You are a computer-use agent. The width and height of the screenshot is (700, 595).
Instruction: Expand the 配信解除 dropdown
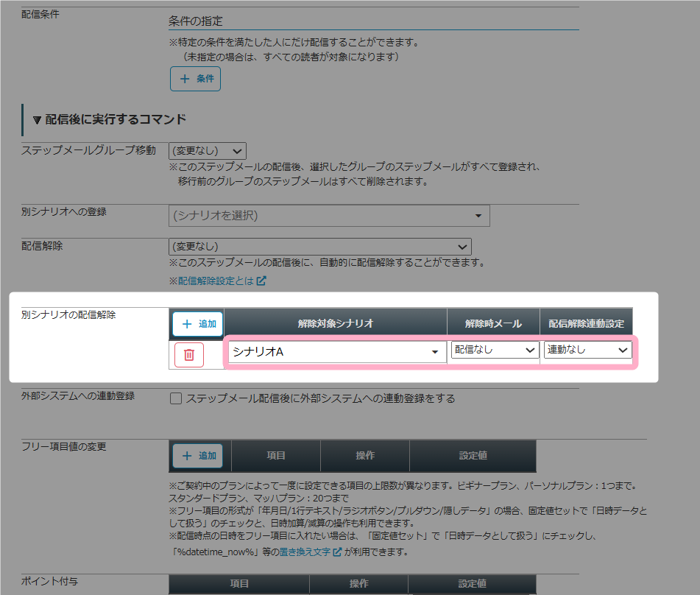(x=319, y=247)
